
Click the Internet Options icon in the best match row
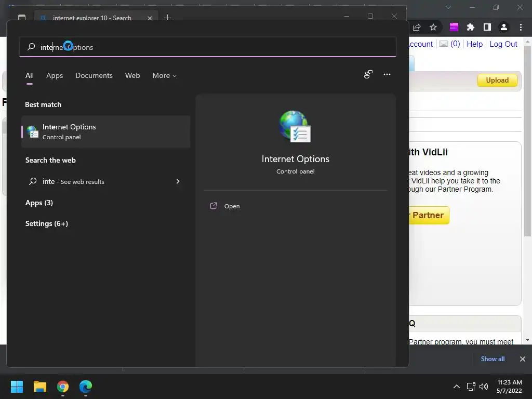tap(33, 131)
